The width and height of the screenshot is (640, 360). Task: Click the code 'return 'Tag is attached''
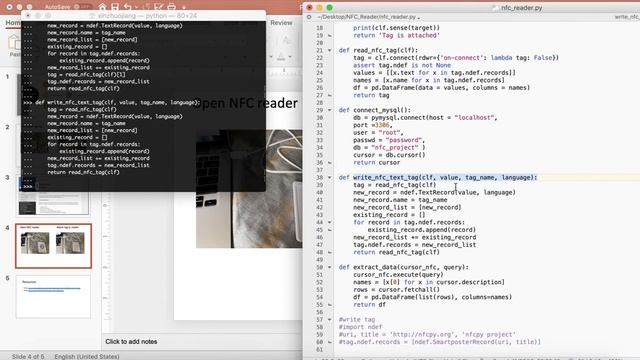click(x=396, y=36)
